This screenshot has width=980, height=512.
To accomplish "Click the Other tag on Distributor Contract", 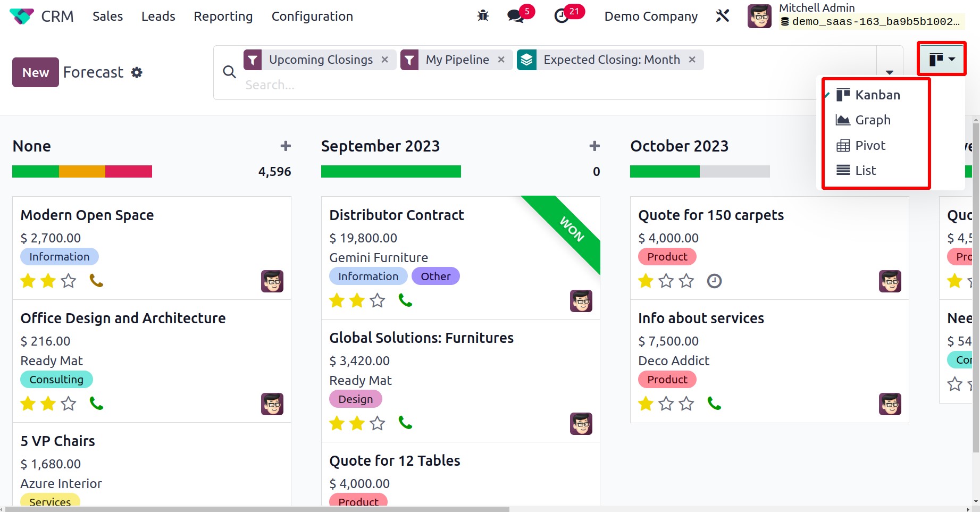I will point(435,276).
